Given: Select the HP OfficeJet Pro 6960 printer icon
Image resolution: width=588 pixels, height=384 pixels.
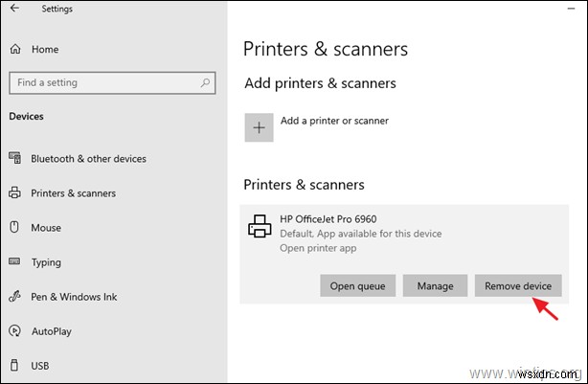Looking at the screenshot, I should coord(260,227).
